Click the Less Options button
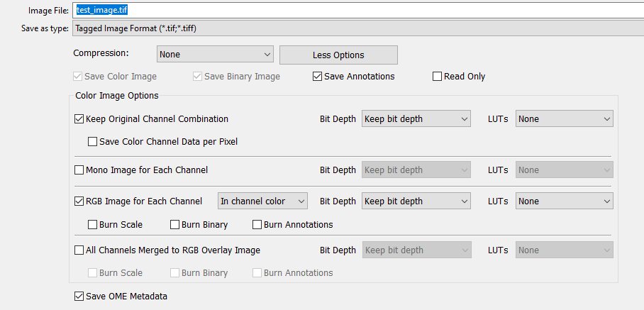Screen dimensions: 644x310 338,55
